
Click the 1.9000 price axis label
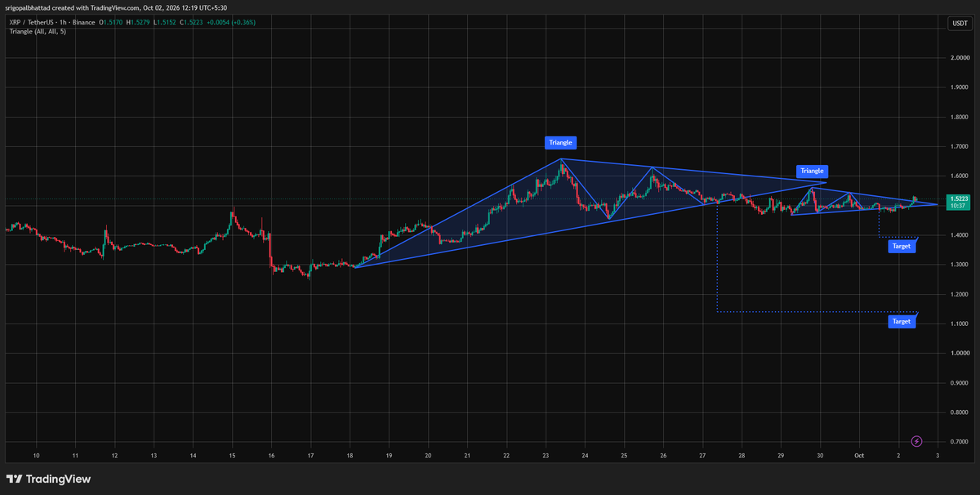coord(959,87)
